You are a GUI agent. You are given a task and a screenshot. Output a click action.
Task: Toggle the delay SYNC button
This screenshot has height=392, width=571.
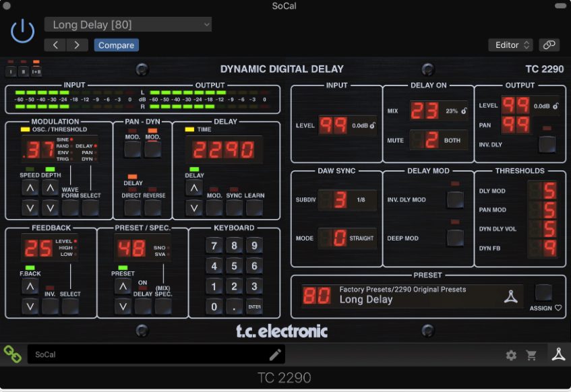coord(234,208)
